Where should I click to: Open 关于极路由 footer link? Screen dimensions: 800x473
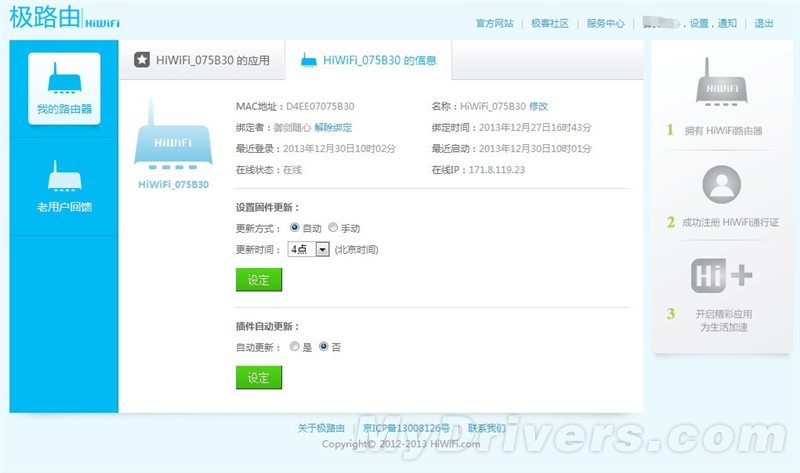tap(321, 428)
